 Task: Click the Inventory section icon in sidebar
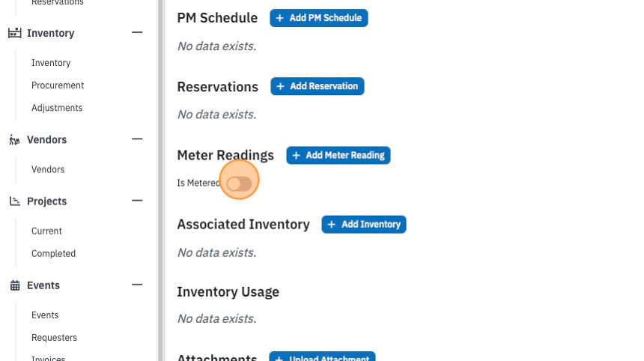15,33
